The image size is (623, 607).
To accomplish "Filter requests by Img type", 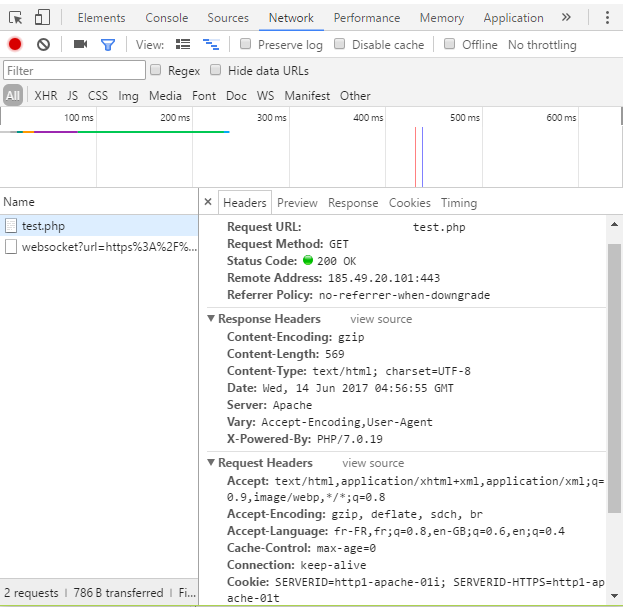I will (x=128, y=96).
